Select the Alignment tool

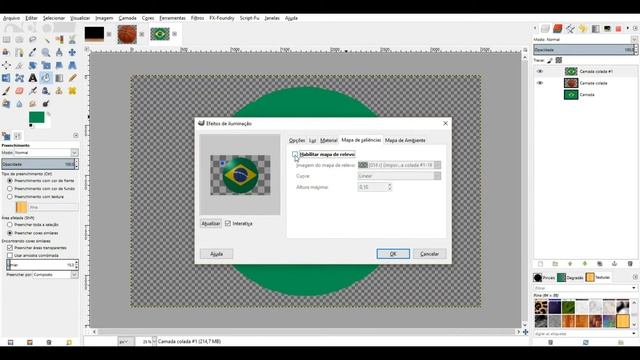coord(7,65)
